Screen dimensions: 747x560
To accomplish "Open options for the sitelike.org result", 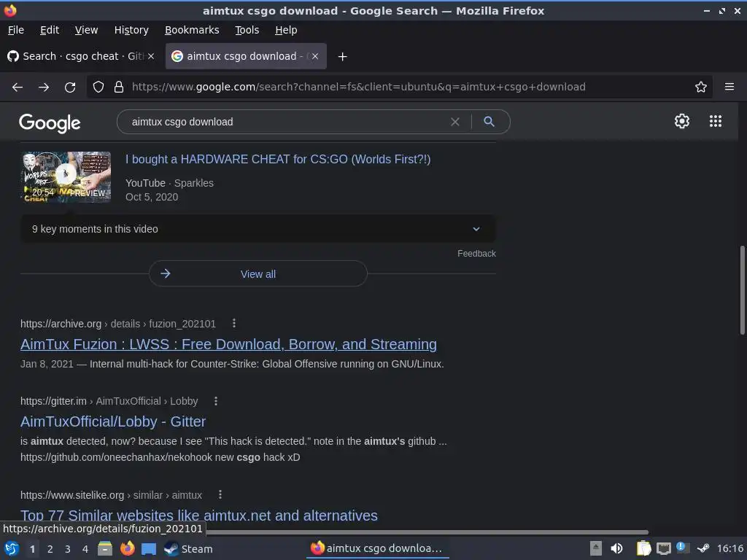I will coord(220,495).
